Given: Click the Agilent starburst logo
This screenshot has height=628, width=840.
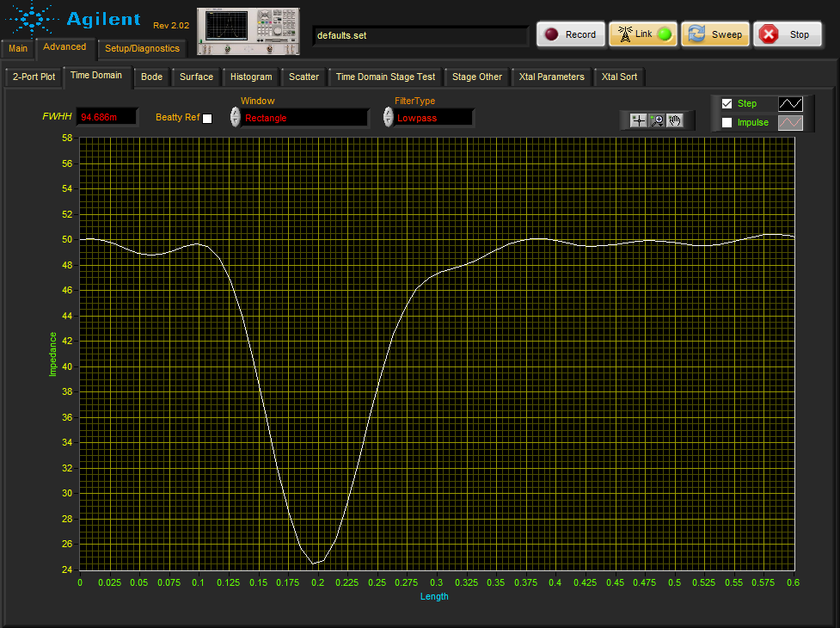Looking at the screenshot, I should point(32,21).
